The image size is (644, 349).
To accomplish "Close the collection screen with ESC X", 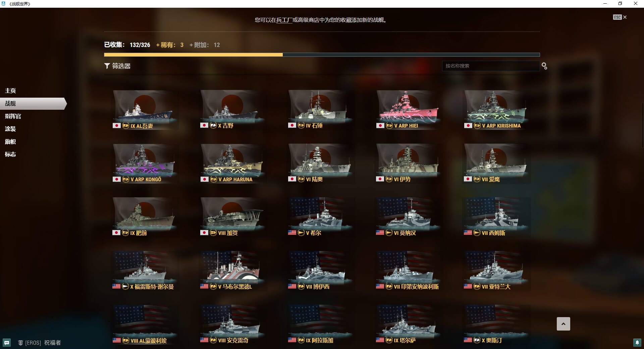I will point(620,17).
